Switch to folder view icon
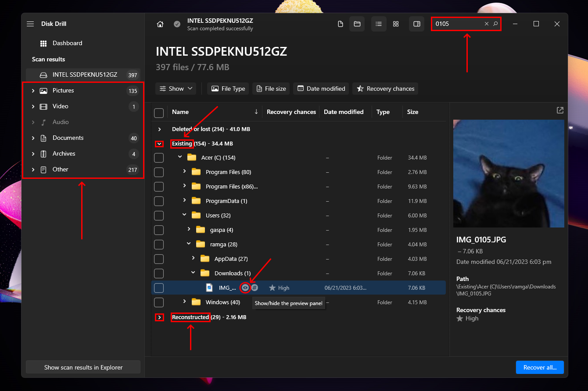 (x=357, y=24)
